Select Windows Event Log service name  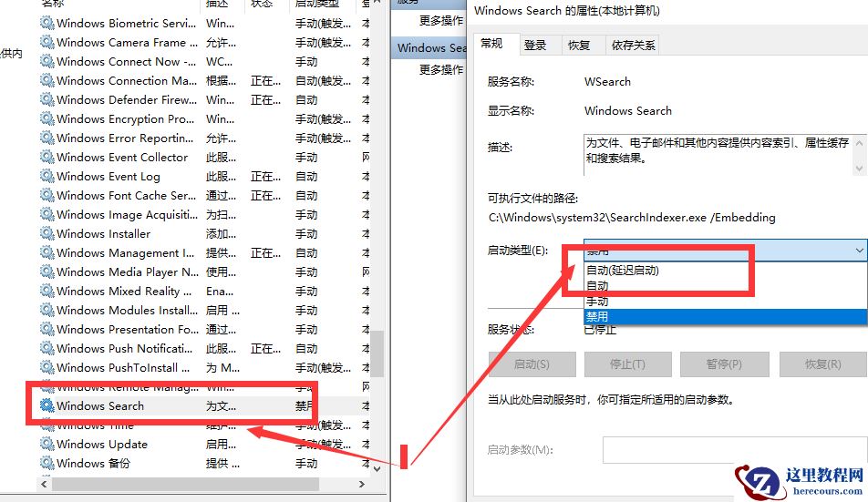click(x=108, y=177)
